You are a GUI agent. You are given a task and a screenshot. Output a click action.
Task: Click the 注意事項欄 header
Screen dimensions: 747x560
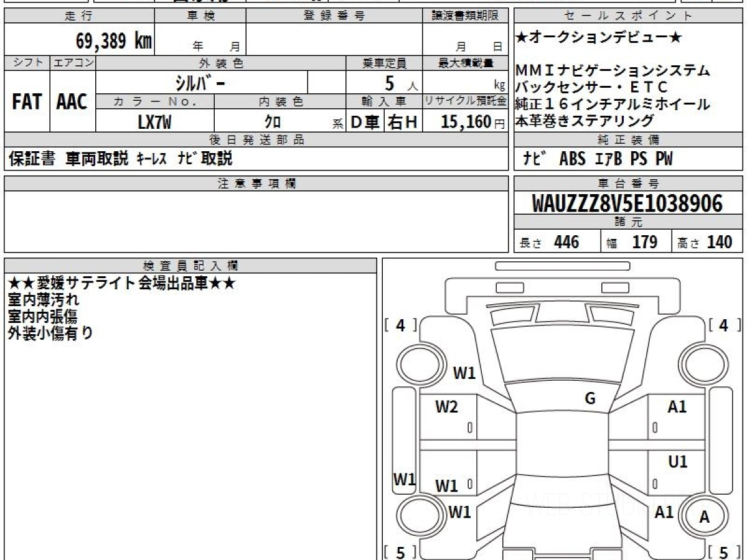(x=256, y=184)
